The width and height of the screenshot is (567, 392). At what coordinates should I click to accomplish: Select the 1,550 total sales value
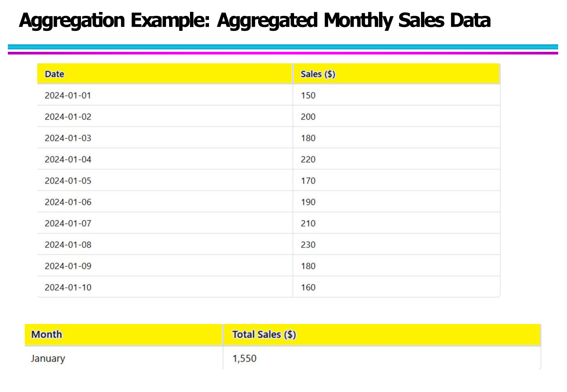[244, 358]
